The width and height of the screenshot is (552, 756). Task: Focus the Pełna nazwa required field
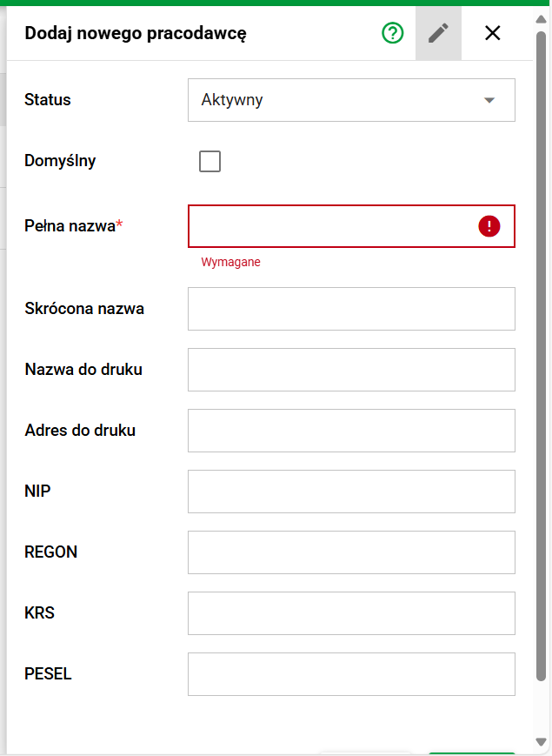[330, 226]
